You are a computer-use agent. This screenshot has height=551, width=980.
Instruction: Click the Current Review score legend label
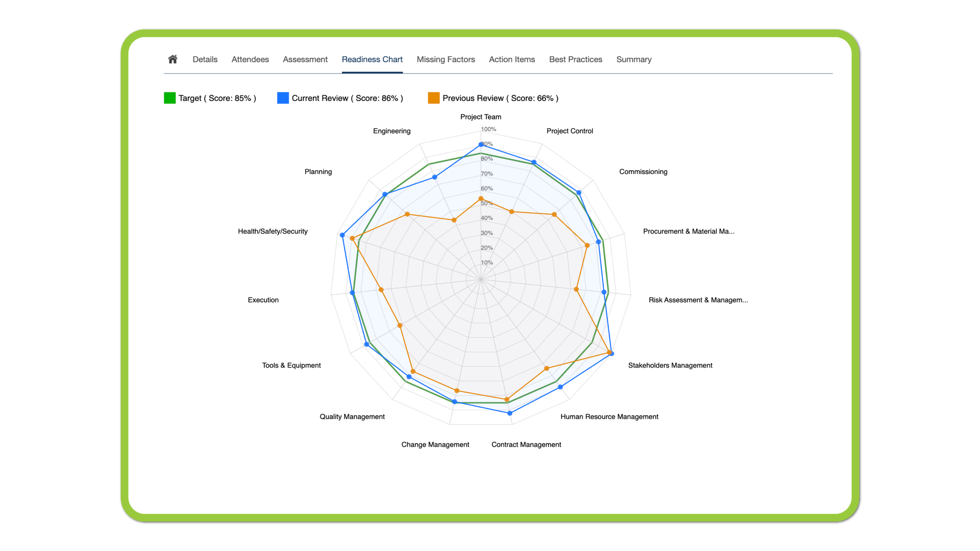point(347,98)
